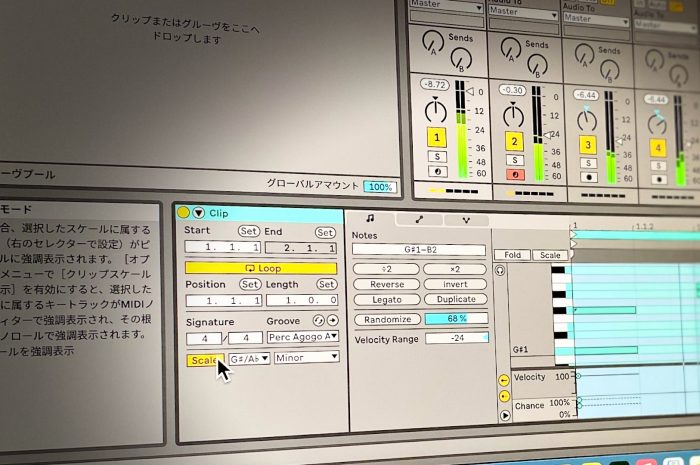Click the Groove commit arrow icon
The image size is (700, 465).
[x=333, y=320]
